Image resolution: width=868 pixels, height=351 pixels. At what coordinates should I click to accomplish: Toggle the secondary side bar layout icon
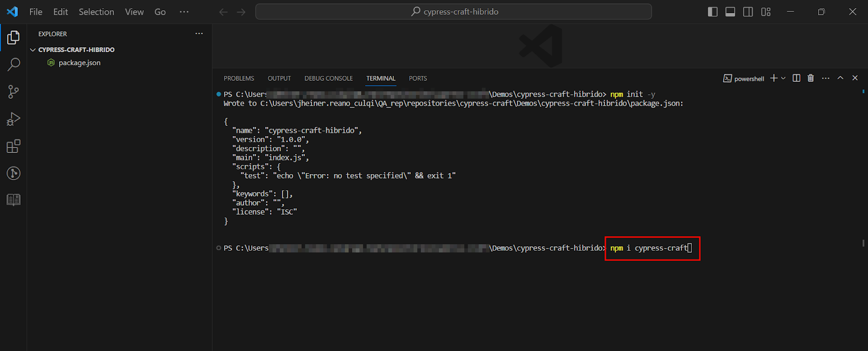point(748,12)
